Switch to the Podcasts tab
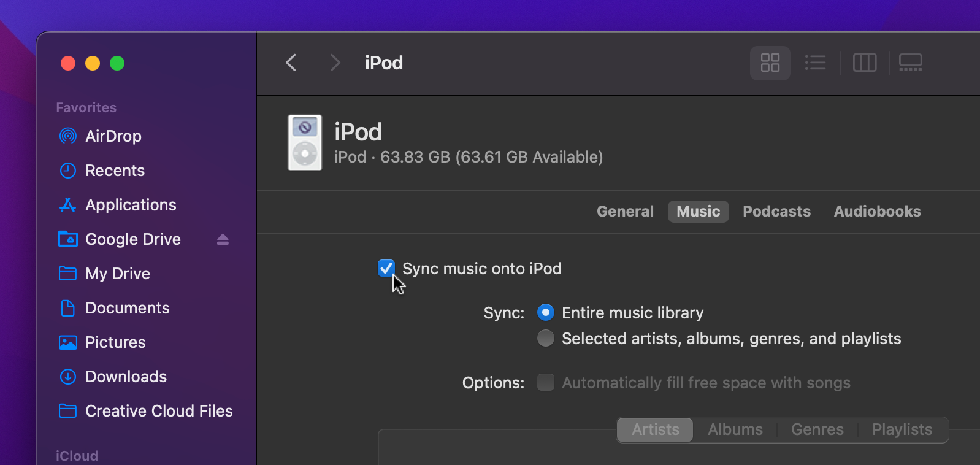The image size is (980, 465). pyautogui.click(x=776, y=212)
